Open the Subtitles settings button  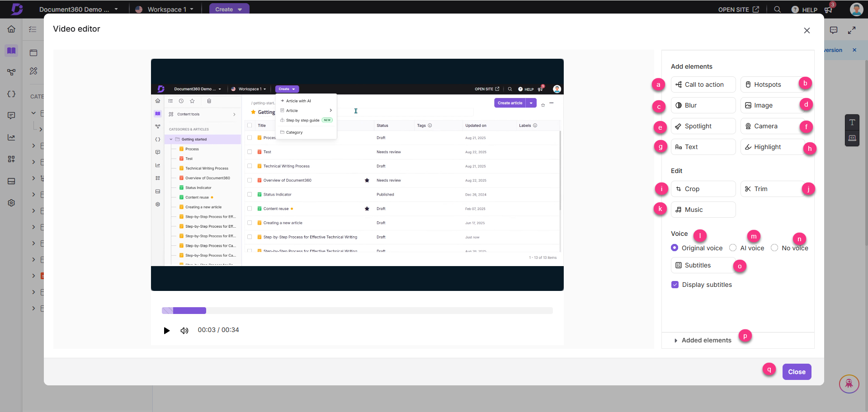(703, 265)
